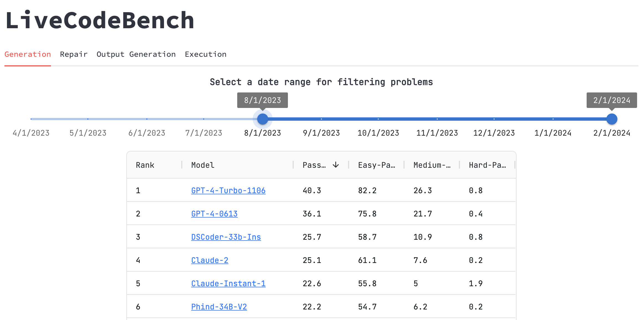
Task: Follow the DSCoder-33b-Ins link
Action: 226,237
